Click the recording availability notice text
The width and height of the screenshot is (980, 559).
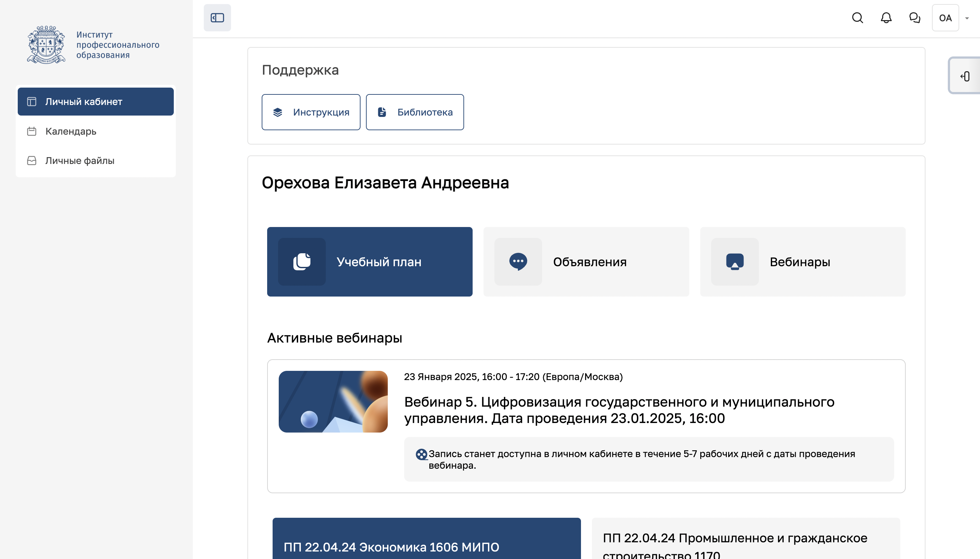[642, 459]
